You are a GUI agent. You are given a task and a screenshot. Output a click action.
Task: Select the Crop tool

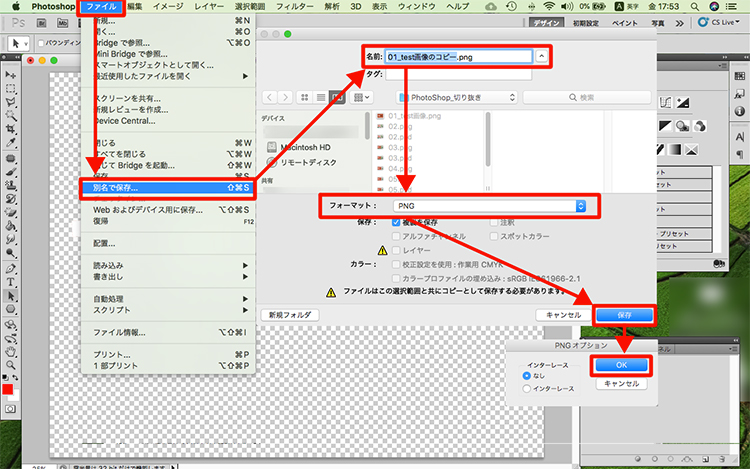[11, 129]
